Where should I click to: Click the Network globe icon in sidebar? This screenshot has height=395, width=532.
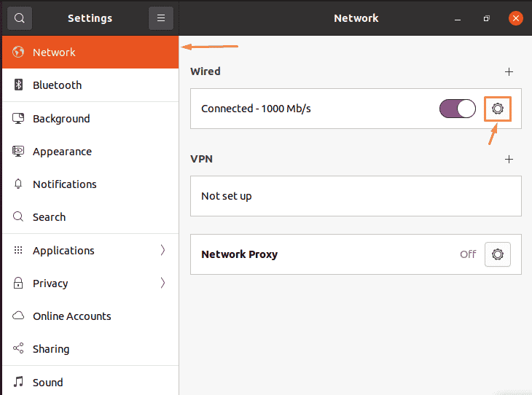coord(18,52)
